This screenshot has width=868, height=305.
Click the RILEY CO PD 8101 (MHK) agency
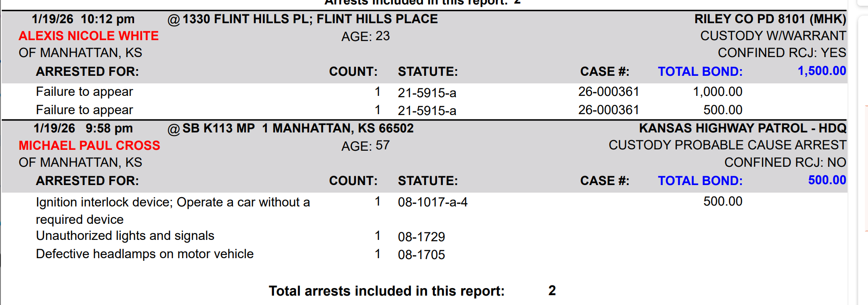(770, 19)
